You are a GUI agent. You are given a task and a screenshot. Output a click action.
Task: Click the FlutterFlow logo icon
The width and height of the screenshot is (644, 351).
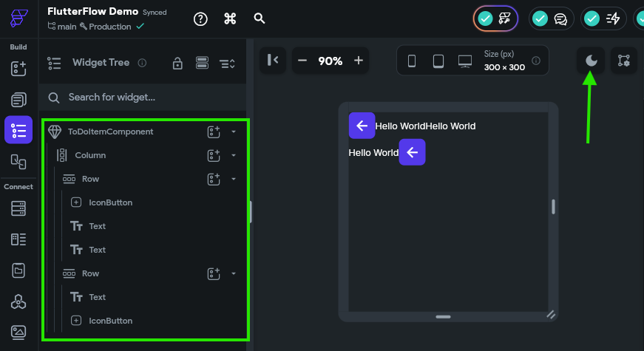pyautogui.click(x=19, y=18)
